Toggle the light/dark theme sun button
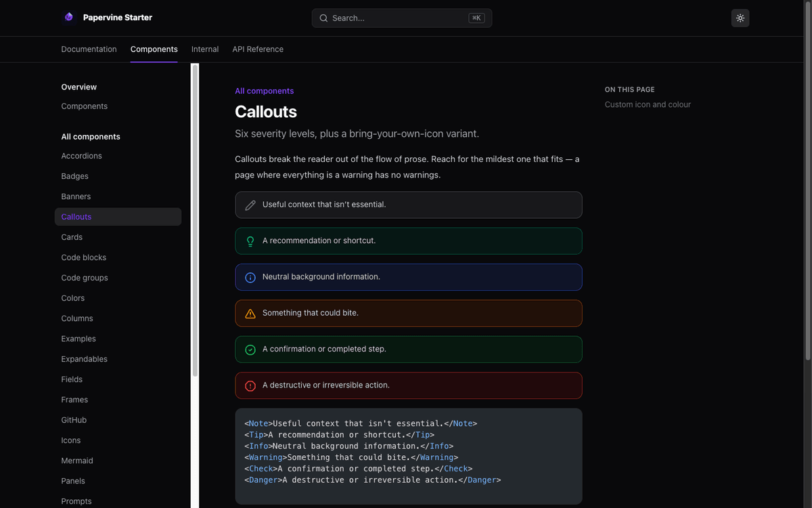 (x=740, y=18)
